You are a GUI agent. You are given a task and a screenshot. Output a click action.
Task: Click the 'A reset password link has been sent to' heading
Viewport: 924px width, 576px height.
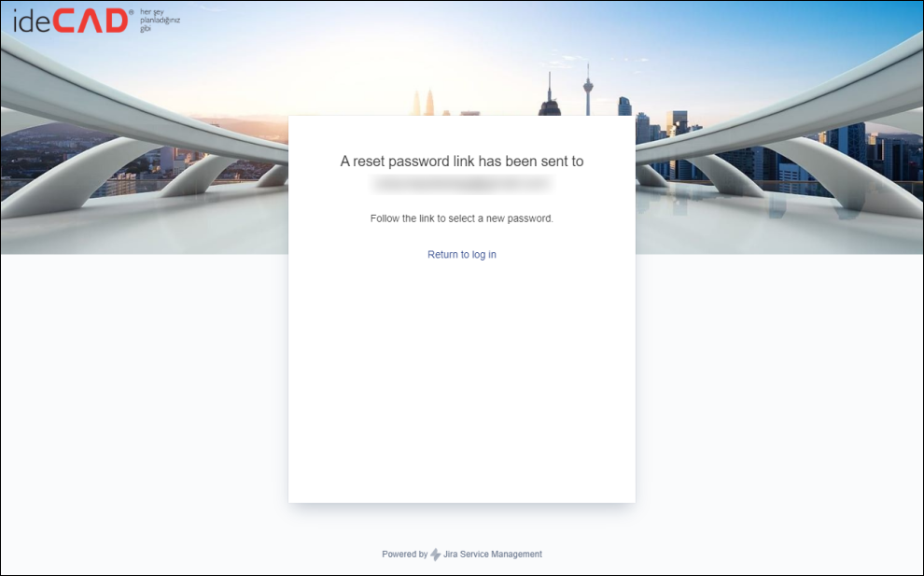click(x=461, y=161)
